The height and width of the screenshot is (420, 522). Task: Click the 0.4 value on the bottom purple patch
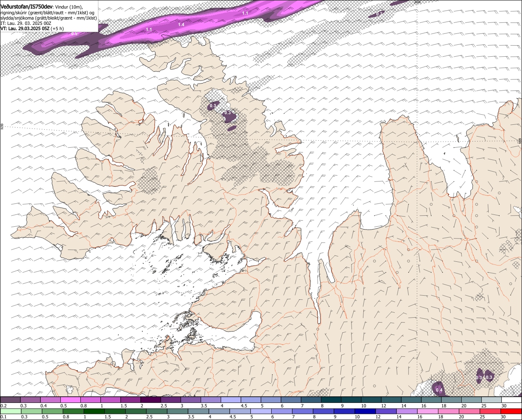pos(439,390)
